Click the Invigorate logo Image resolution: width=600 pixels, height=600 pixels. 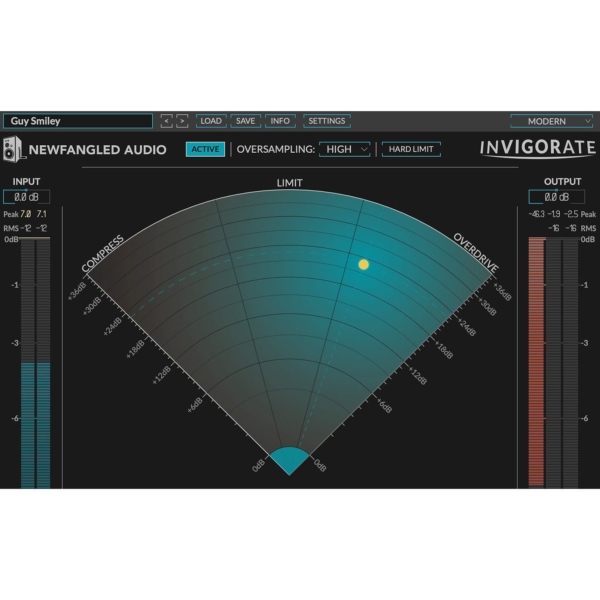pos(538,148)
